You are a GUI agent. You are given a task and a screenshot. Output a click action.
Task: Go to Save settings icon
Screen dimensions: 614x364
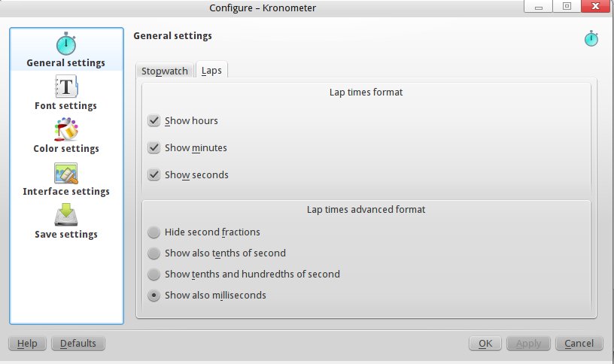coord(65,215)
